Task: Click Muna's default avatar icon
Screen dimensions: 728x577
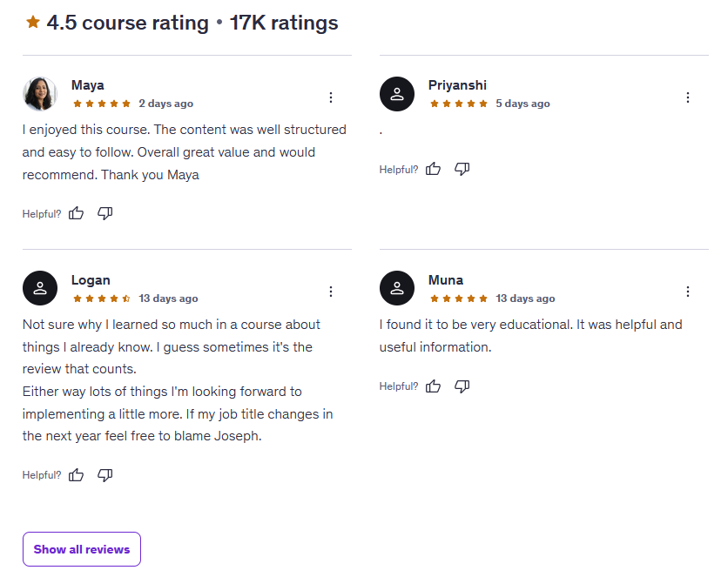Action: [397, 288]
